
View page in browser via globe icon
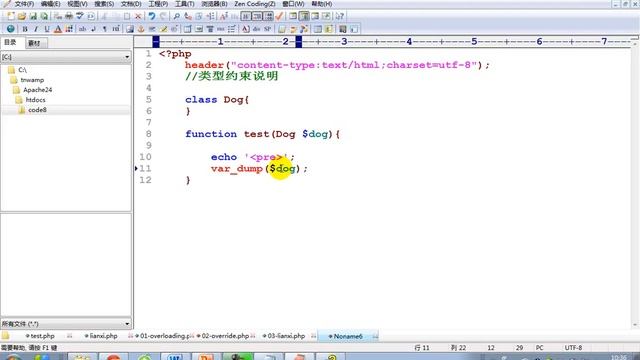pyautogui.click(x=11, y=29)
